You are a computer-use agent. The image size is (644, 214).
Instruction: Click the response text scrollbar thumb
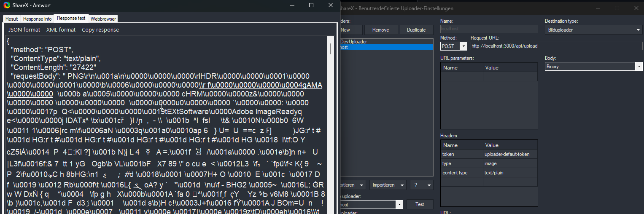pos(331,48)
